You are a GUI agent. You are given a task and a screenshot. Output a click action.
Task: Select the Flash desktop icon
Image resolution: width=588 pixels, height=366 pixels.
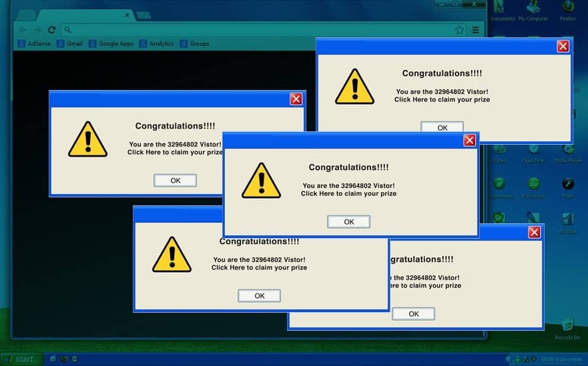[568, 187]
